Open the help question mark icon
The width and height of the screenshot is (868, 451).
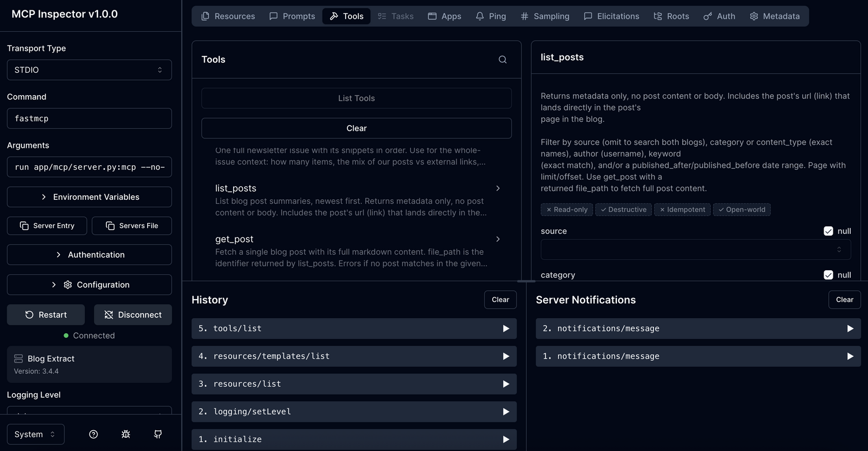(x=93, y=434)
